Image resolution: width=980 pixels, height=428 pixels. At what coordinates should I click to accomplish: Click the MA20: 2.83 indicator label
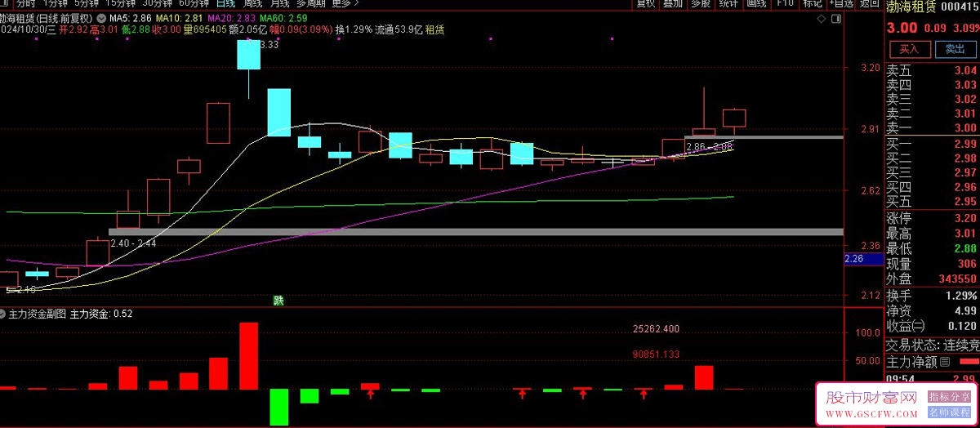(231, 17)
